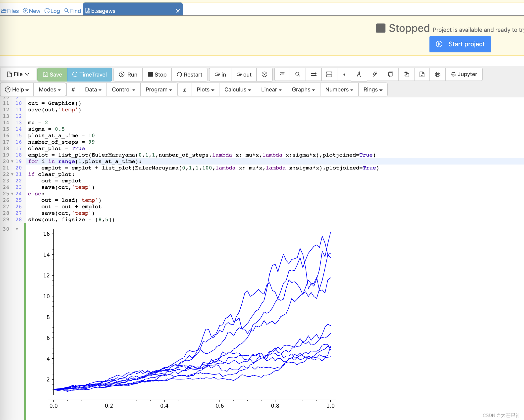Click the find-and-replace arrows icon
524x420 pixels.
(314, 74)
